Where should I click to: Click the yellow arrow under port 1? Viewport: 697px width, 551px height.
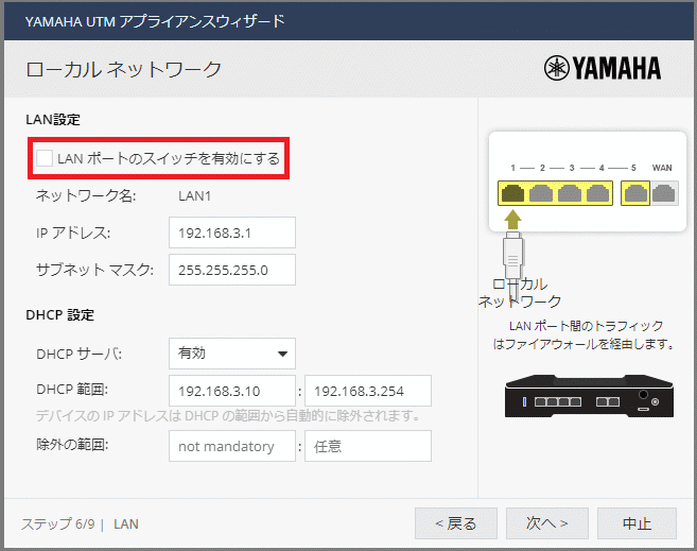pyautogui.click(x=513, y=220)
